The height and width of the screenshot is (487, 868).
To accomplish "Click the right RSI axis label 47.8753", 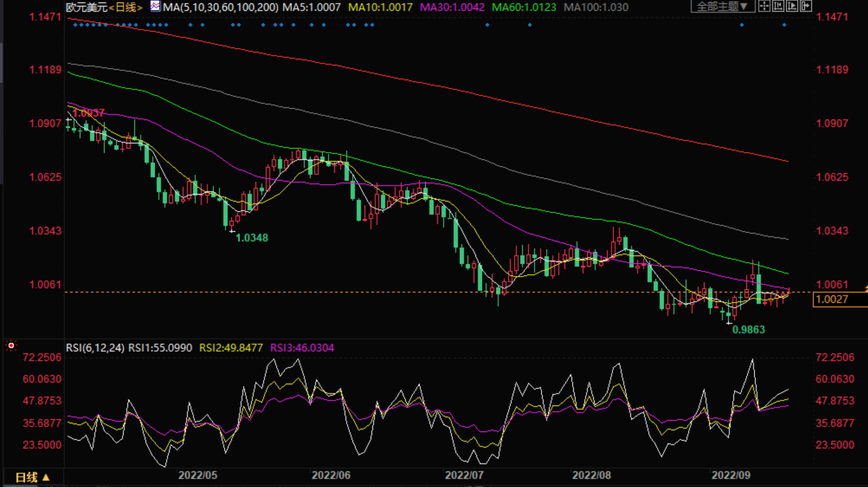I will pyautogui.click(x=835, y=401).
